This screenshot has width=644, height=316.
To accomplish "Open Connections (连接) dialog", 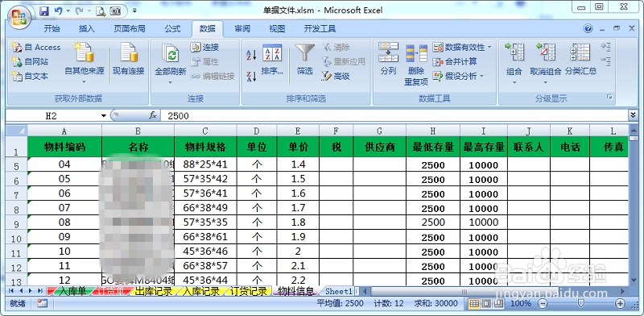I will click(205, 48).
